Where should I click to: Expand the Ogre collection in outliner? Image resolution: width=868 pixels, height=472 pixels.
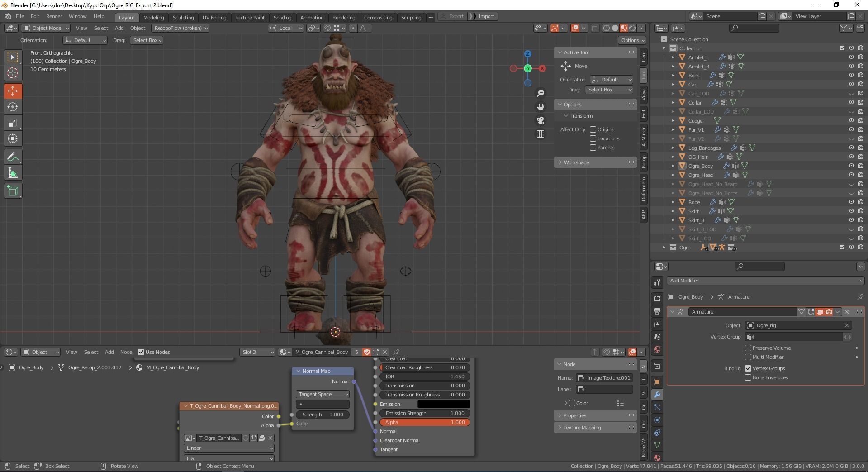(x=664, y=248)
